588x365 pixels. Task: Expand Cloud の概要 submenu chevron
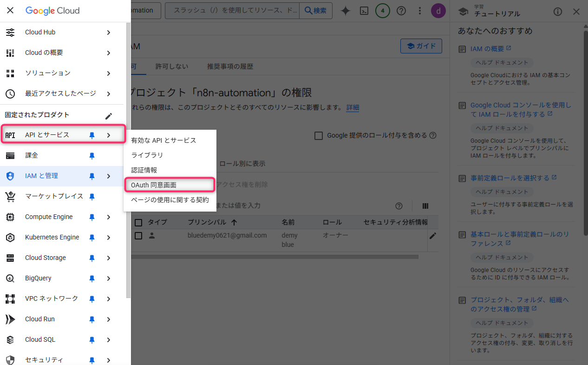109,53
